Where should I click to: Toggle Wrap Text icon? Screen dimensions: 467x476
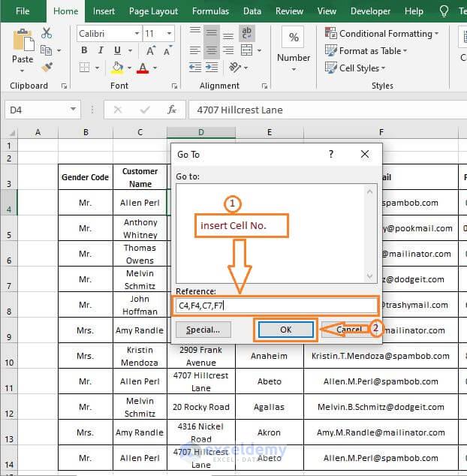[x=246, y=33]
